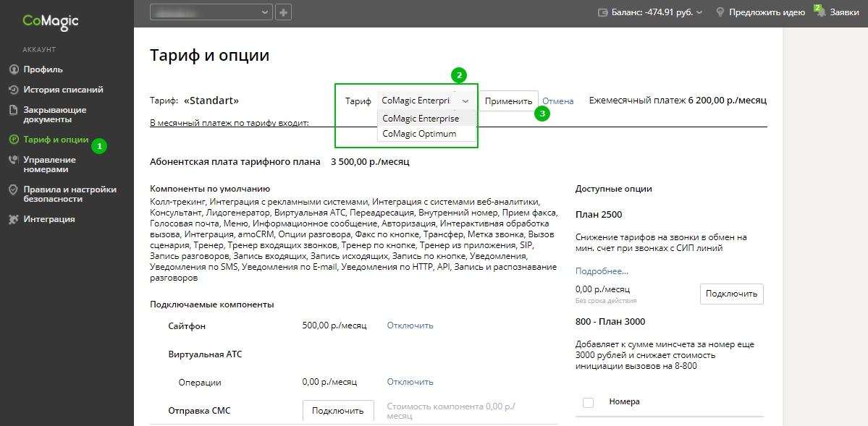This screenshot has height=426, width=868.
Task: Click Отключить for Сайтфон
Action: tap(410, 325)
